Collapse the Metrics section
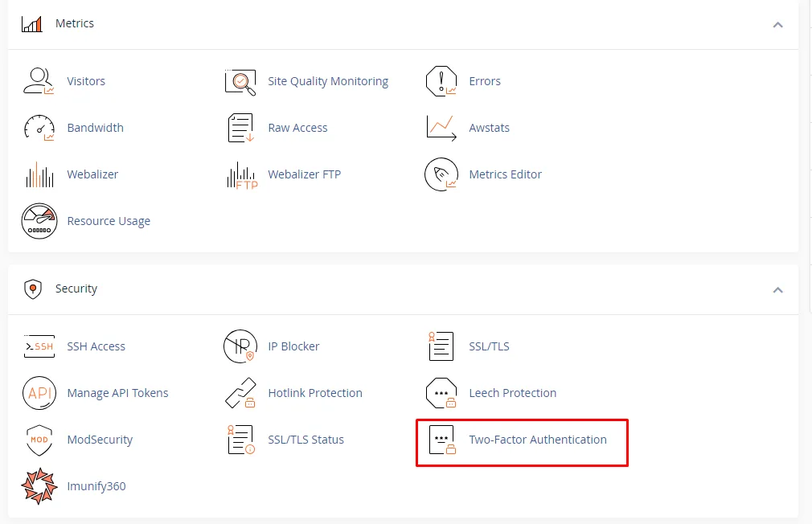This screenshot has height=524, width=812. pos(777,24)
